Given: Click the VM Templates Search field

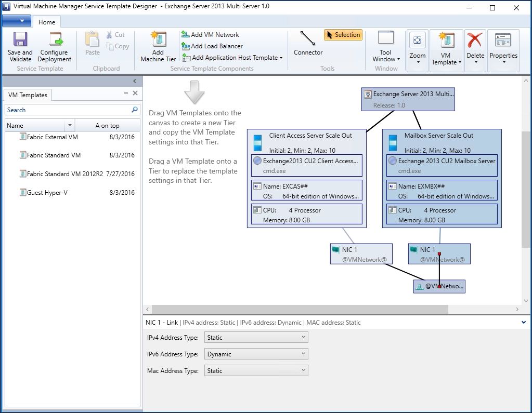Looking at the screenshot, I should pos(68,110).
